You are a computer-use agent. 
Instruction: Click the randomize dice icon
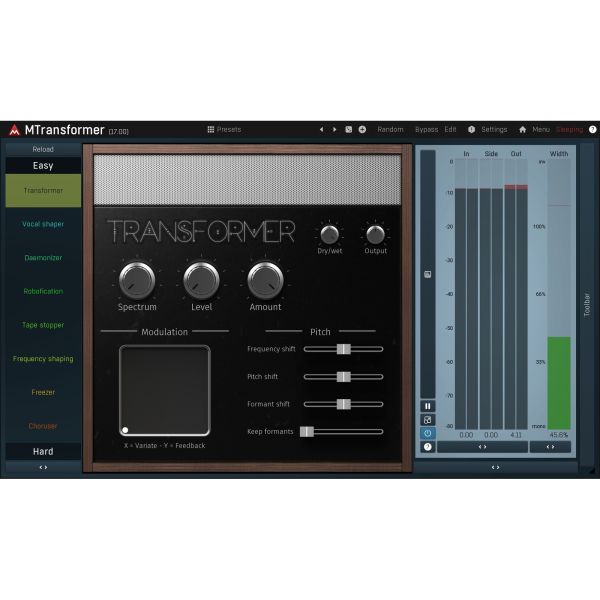(x=349, y=129)
